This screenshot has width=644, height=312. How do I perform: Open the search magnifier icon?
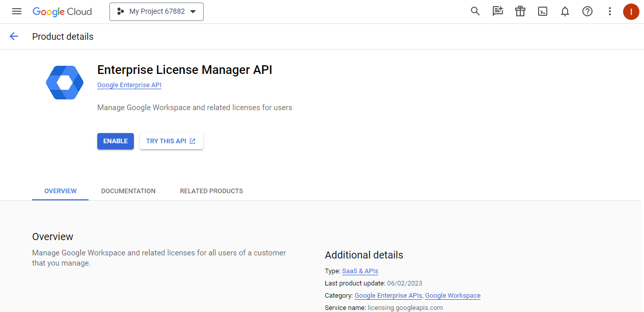475,11
